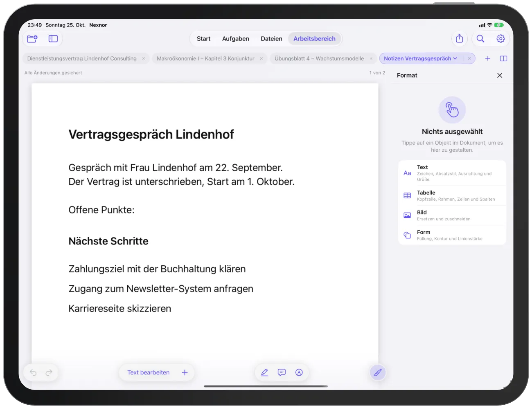Close the Notizen Vertragsgespräch tab
This screenshot has height=408, width=532.
click(x=469, y=58)
